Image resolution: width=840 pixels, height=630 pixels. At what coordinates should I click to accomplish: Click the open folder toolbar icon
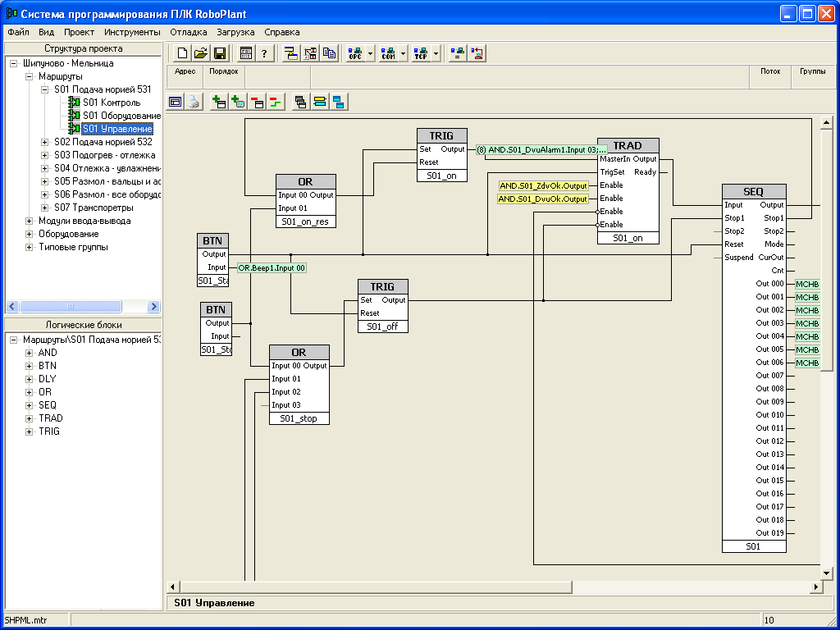coord(201,53)
